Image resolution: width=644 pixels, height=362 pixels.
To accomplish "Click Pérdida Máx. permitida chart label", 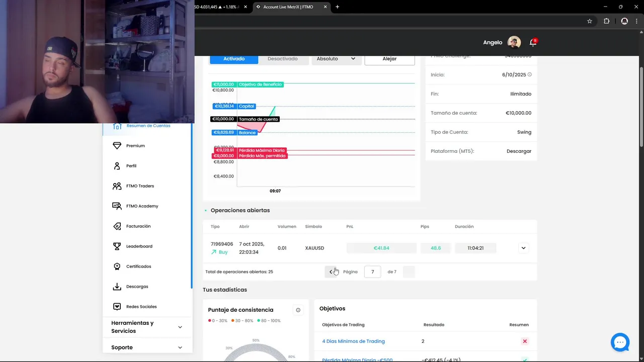I will (x=262, y=156).
